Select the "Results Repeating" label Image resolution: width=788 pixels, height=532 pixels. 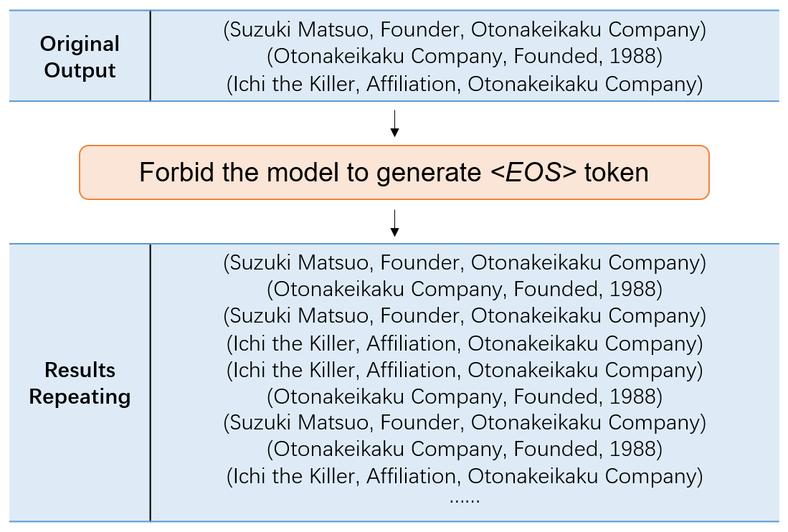tap(80, 383)
